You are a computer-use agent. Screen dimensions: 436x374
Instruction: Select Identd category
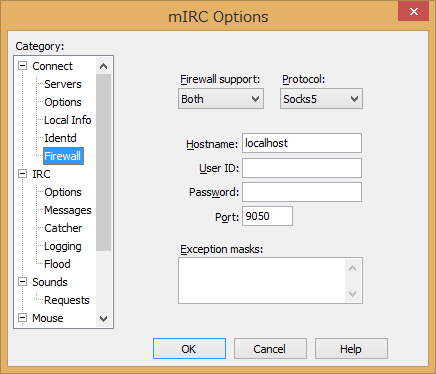[60, 138]
